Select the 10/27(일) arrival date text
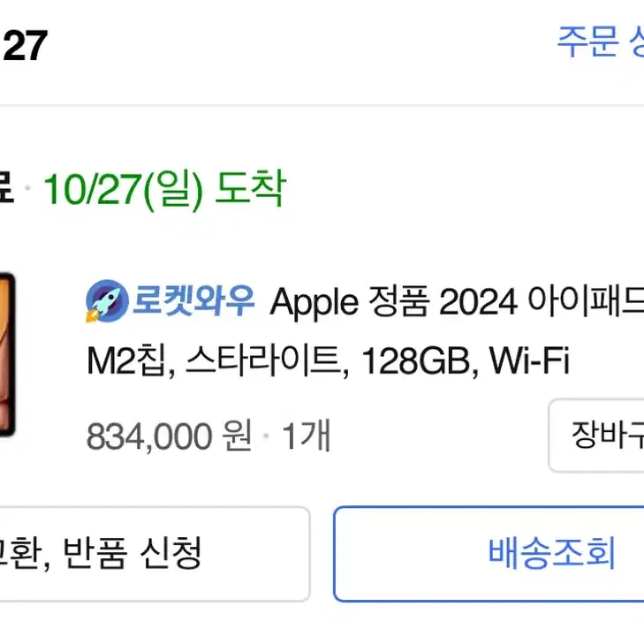Image resolution: width=644 pixels, height=644 pixels. click(123, 189)
